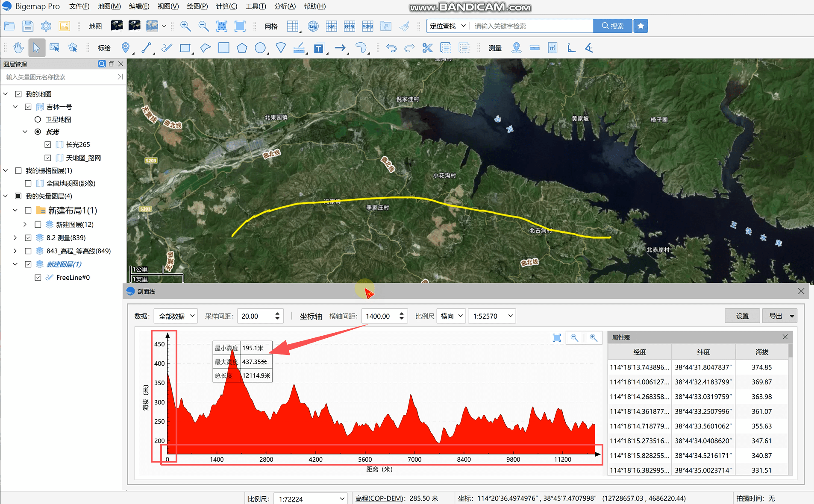Toggle the 我的地图 checkbox
Viewport: 814px width, 504px height.
(x=18, y=94)
